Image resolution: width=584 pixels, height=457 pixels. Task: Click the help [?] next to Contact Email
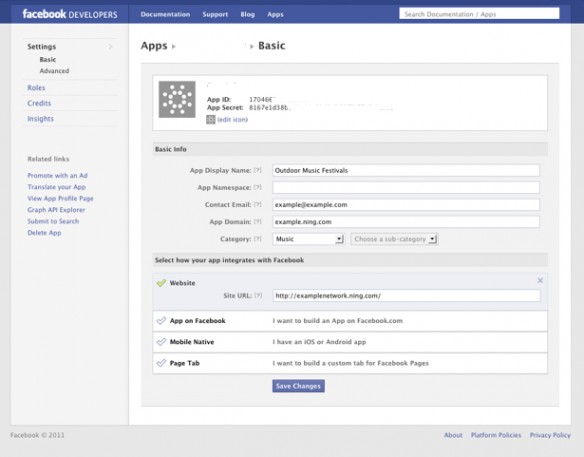coord(258,204)
